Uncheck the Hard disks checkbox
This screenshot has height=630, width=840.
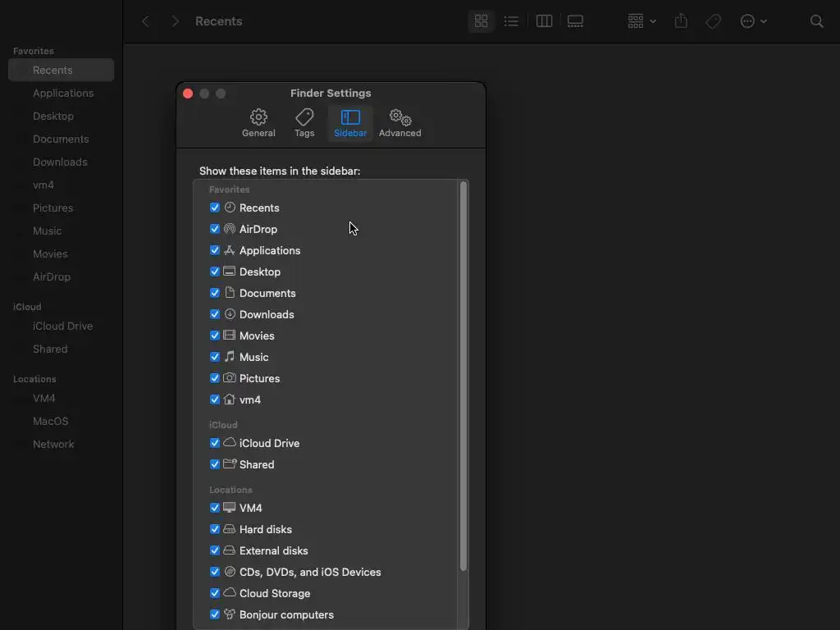pos(215,530)
